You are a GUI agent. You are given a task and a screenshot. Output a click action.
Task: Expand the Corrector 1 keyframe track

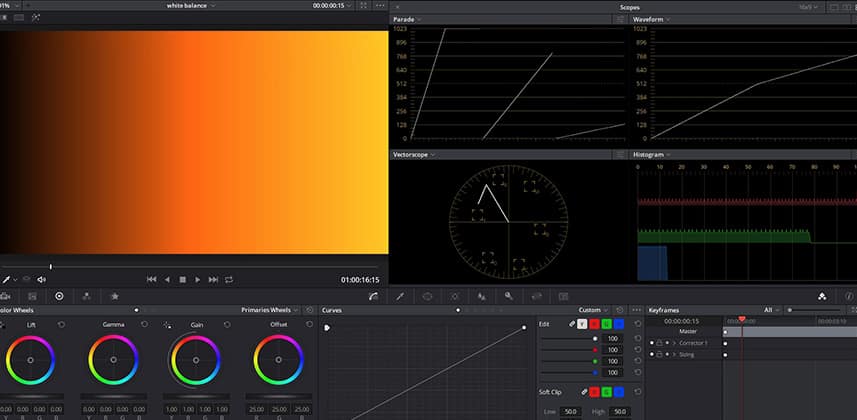point(674,343)
